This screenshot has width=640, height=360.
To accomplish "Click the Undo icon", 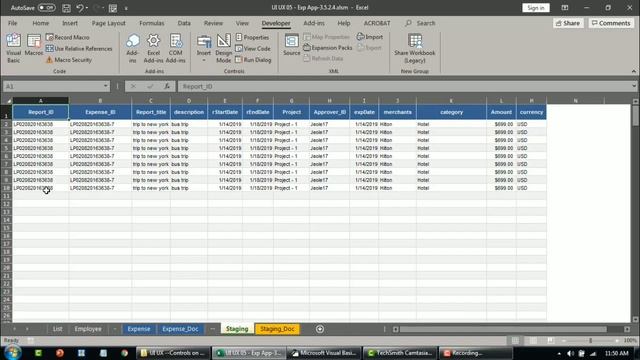I will coord(80,8).
